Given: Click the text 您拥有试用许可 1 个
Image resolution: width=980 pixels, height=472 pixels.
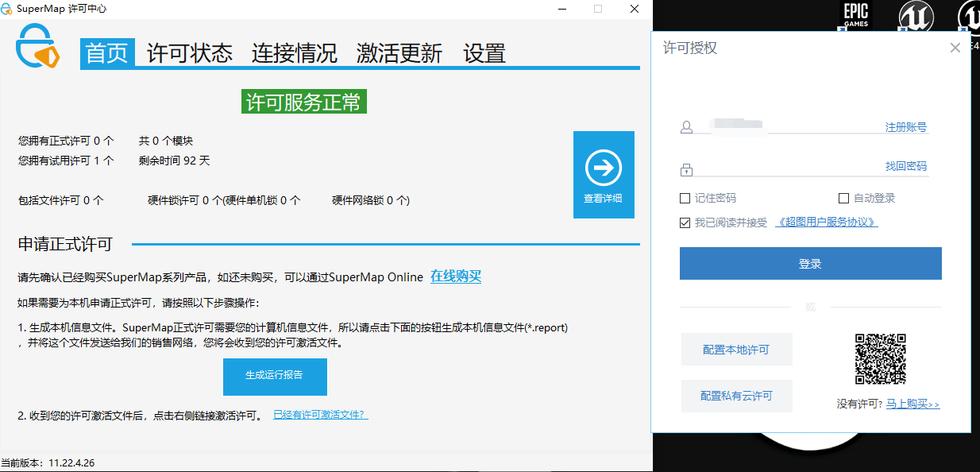Looking at the screenshot, I should [x=66, y=161].
